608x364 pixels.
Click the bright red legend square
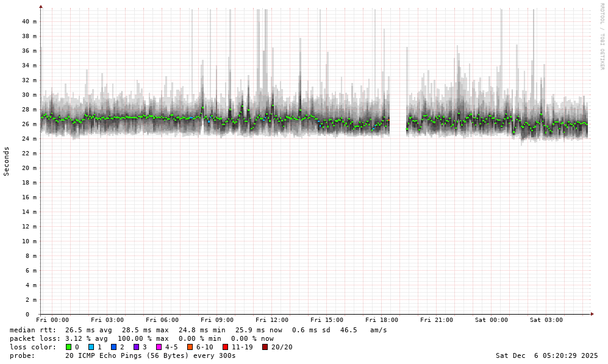(x=225, y=347)
